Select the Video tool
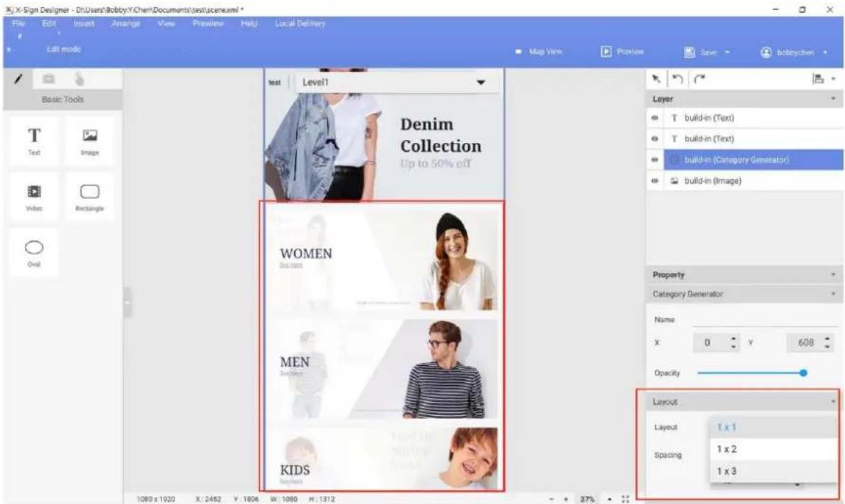The image size is (845, 504). point(34,197)
